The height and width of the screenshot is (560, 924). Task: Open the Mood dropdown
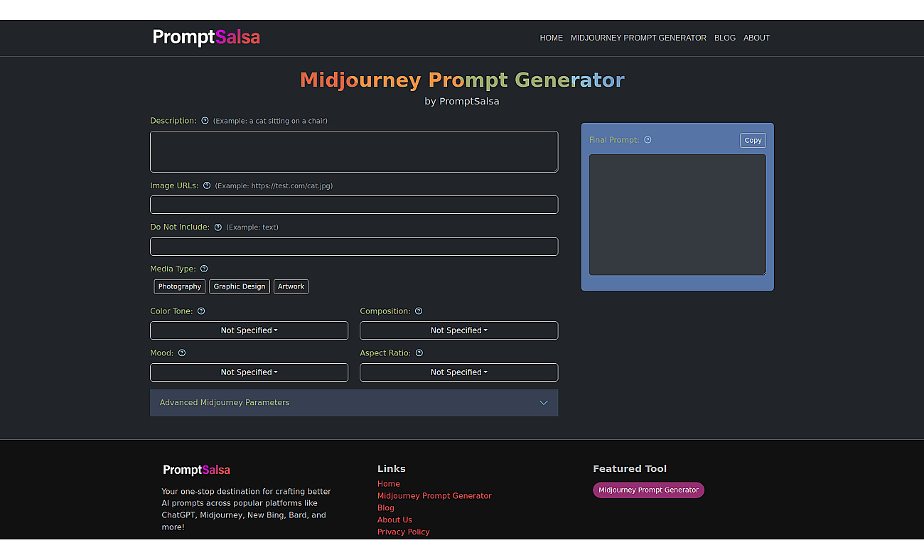[249, 372]
